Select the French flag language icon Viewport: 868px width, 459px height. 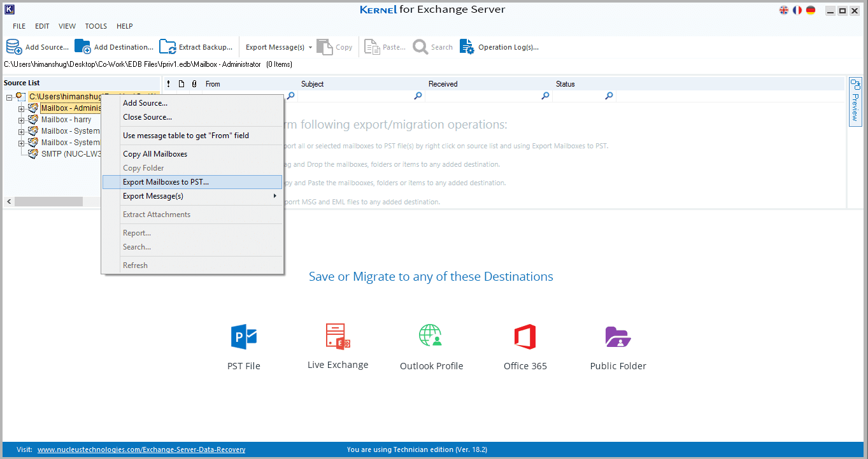797,10
